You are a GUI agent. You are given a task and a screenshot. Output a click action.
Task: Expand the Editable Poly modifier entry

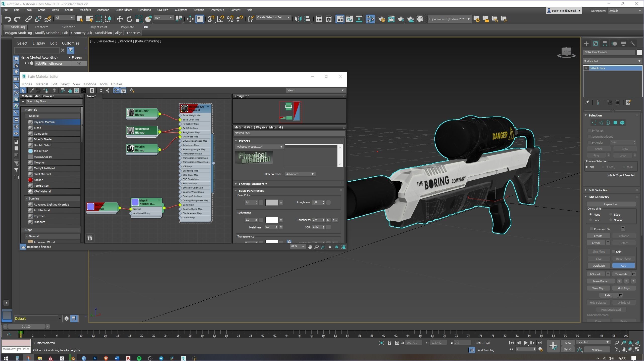pos(586,68)
